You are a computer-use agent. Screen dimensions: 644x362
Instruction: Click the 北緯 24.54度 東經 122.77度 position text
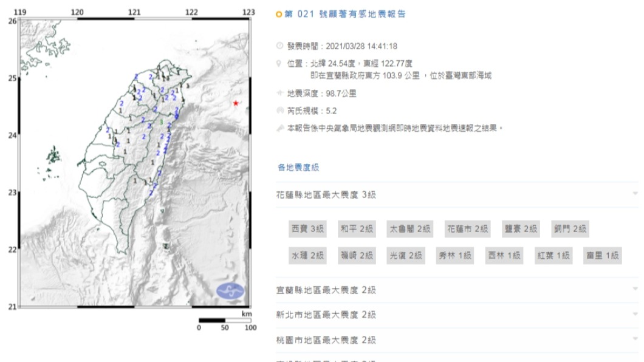(361, 64)
